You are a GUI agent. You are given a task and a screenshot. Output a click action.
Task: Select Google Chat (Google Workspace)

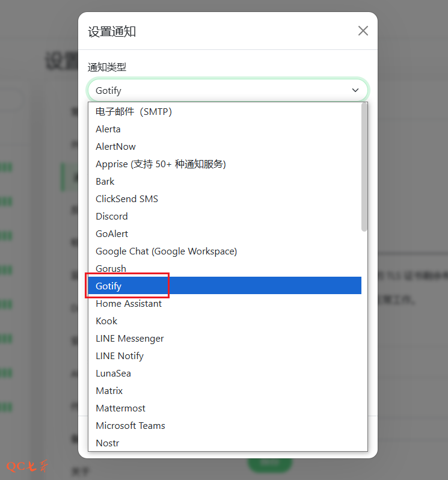pyautogui.click(x=166, y=251)
